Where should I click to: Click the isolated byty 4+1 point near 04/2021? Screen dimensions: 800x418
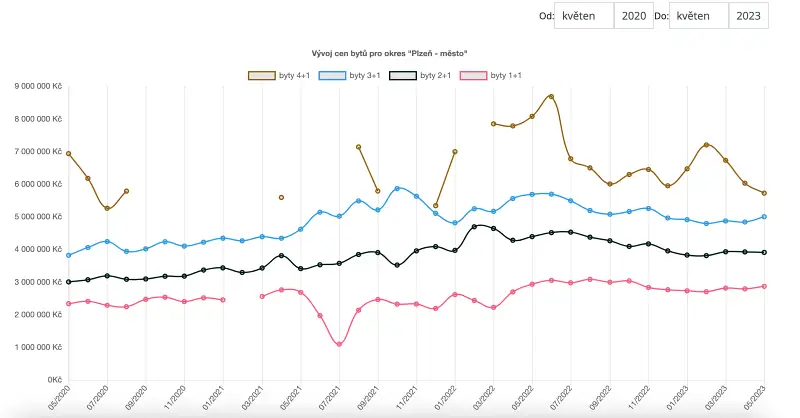coord(281,198)
